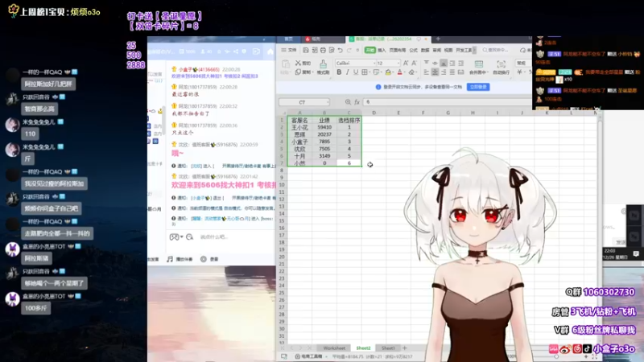644x362 pixels.
Task: Center text horizontally in cell
Action: tap(435, 72)
